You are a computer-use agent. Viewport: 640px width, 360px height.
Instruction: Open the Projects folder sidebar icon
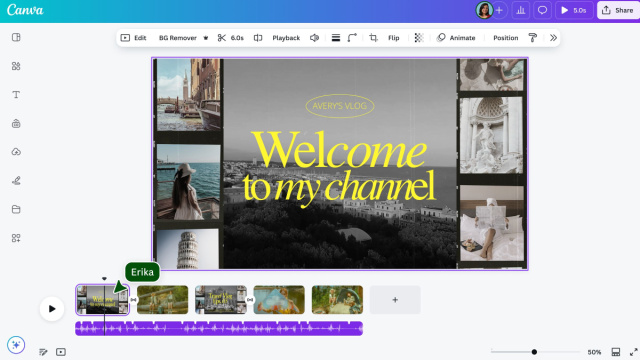16,209
